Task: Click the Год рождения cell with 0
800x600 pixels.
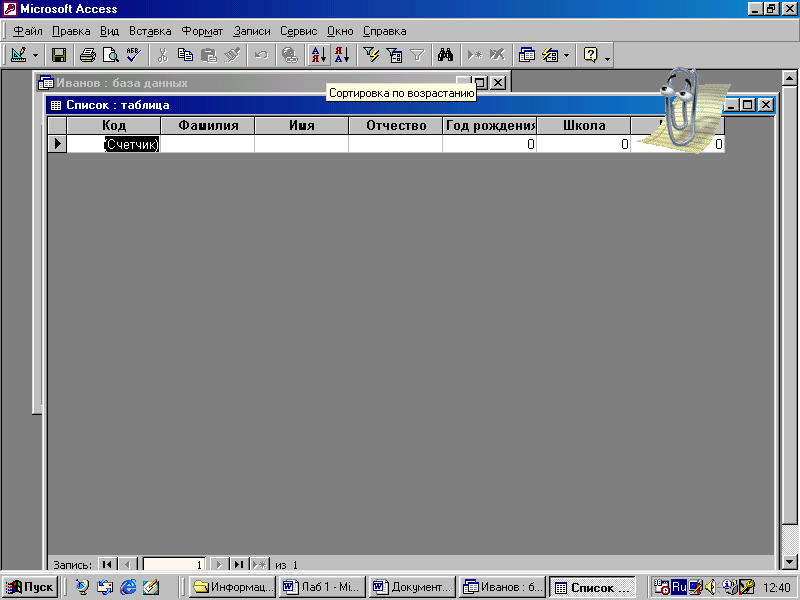Action: pyautogui.click(x=490, y=144)
